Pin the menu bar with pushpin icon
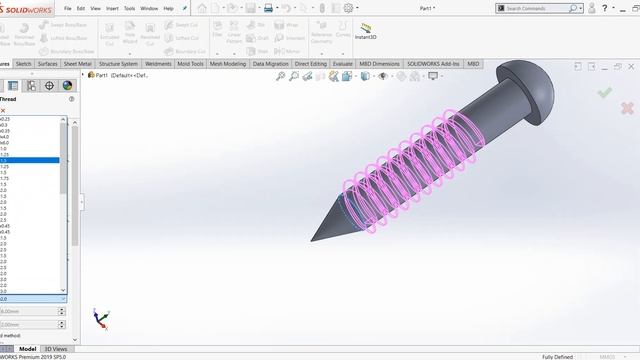The image size is (640, 360). pos(184,8)
